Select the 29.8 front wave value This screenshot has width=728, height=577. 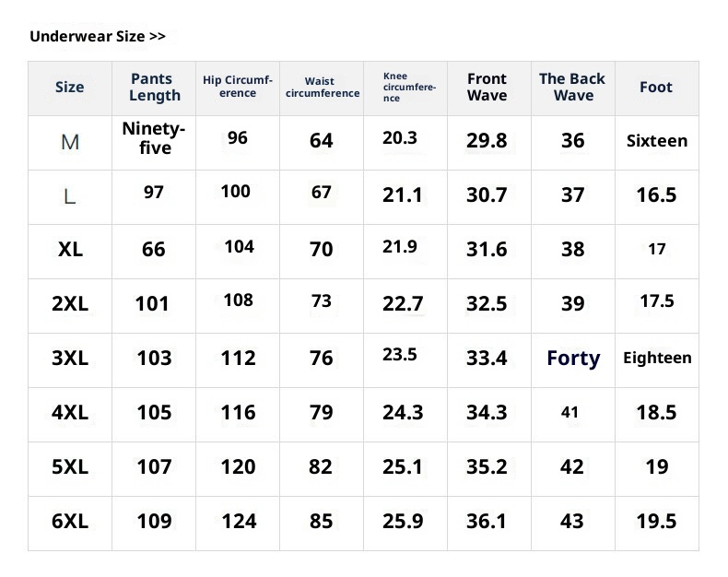487,141
